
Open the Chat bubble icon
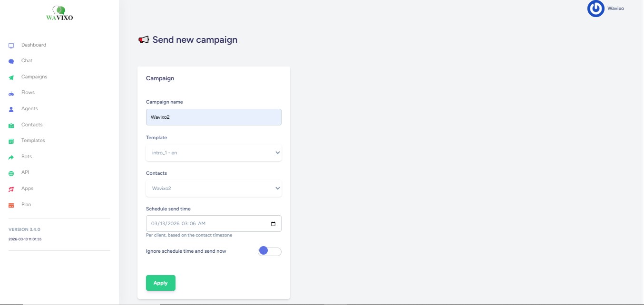(x=11, y=61)
